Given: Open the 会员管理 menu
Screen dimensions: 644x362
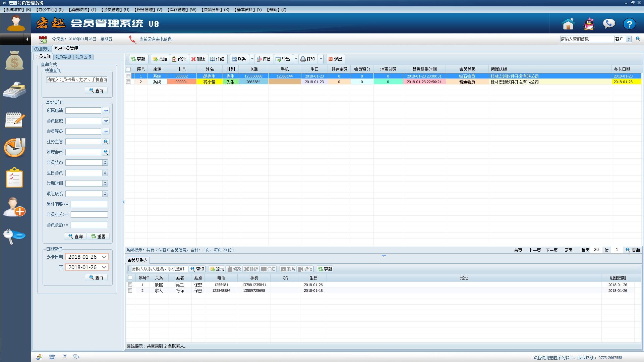Looking at the screenshot, I should click(x=115, y=10).
